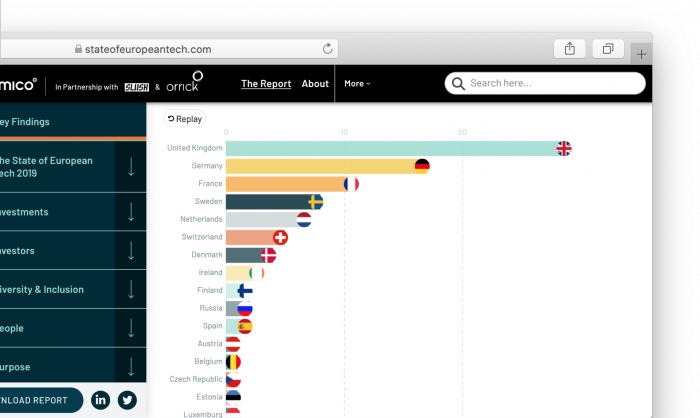
Task: Click the Switzerland chart label
Action: tap(202, 237)
